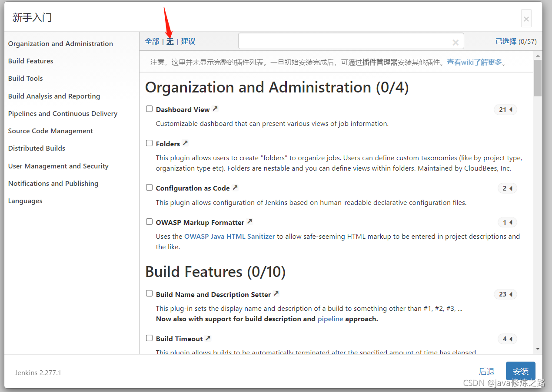Open OWASP Java HTML Sanitizer link

229,236
